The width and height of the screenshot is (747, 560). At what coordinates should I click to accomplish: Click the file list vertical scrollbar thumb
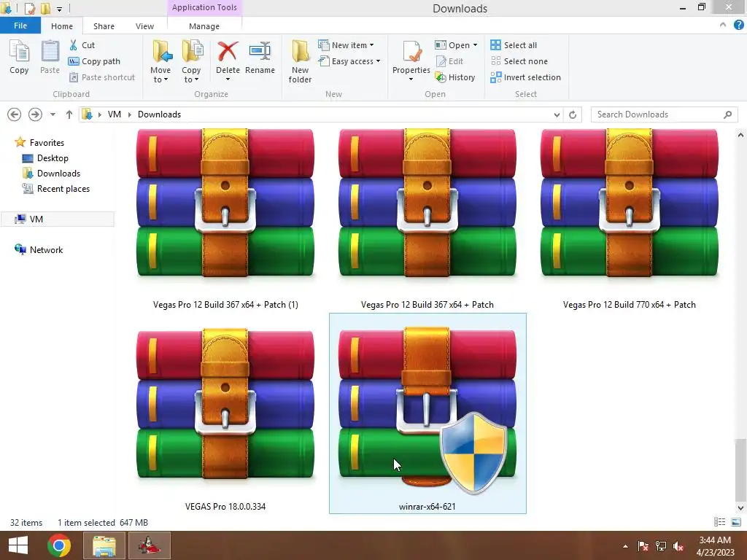[740, 470]
